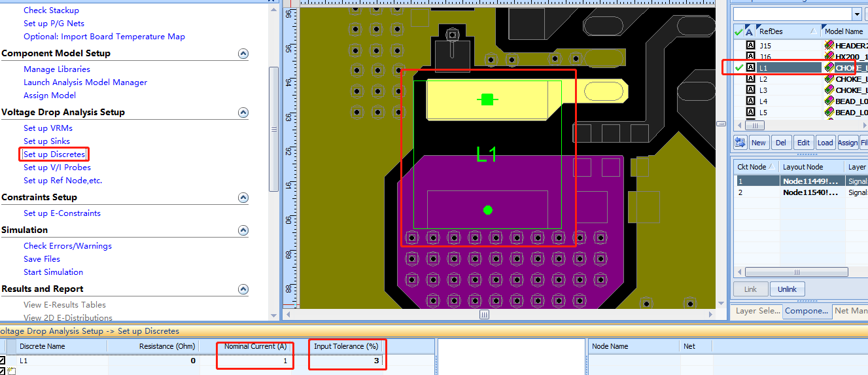The height and width of the screenshot is (375, 868).
Task: Collapse the Results and Report section
Action: click(243, 289)
